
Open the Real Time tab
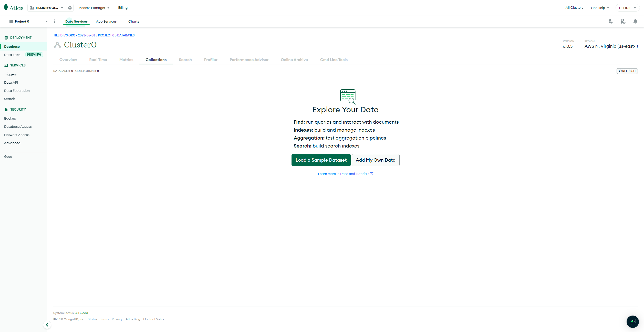click(x=98, y=60)
